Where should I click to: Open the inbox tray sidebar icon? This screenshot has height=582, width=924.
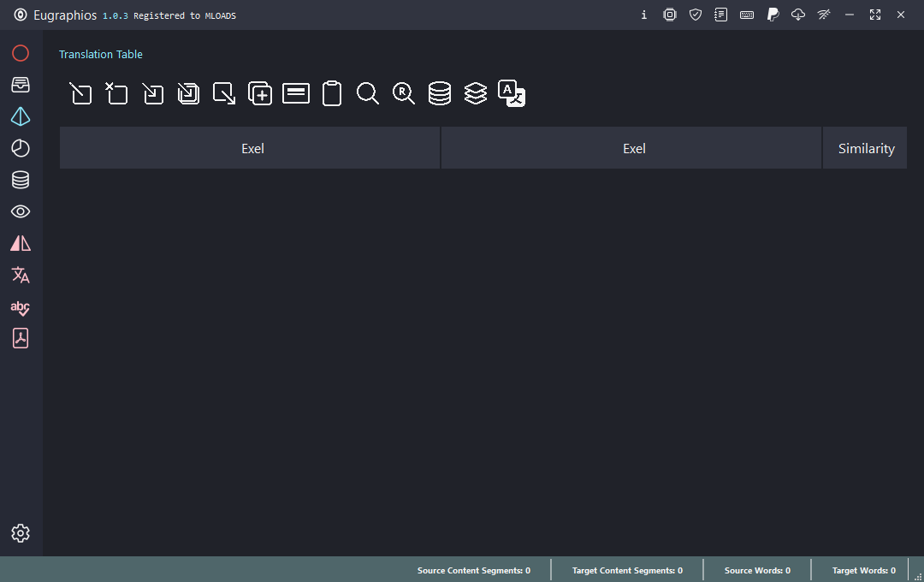(21, 85)
